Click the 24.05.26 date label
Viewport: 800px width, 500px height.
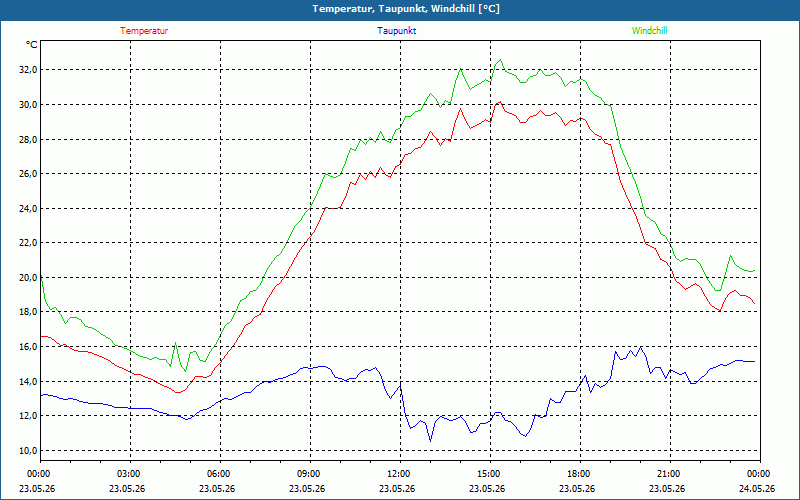[757, 489]
